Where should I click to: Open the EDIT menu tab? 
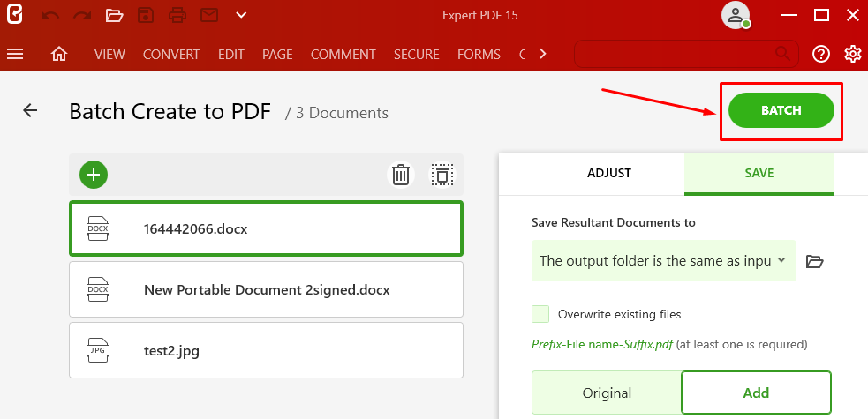[x=230, y=54]
